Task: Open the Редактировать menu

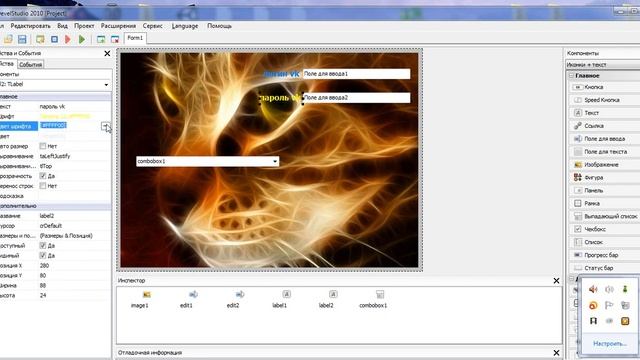Action: coord(31,26)
